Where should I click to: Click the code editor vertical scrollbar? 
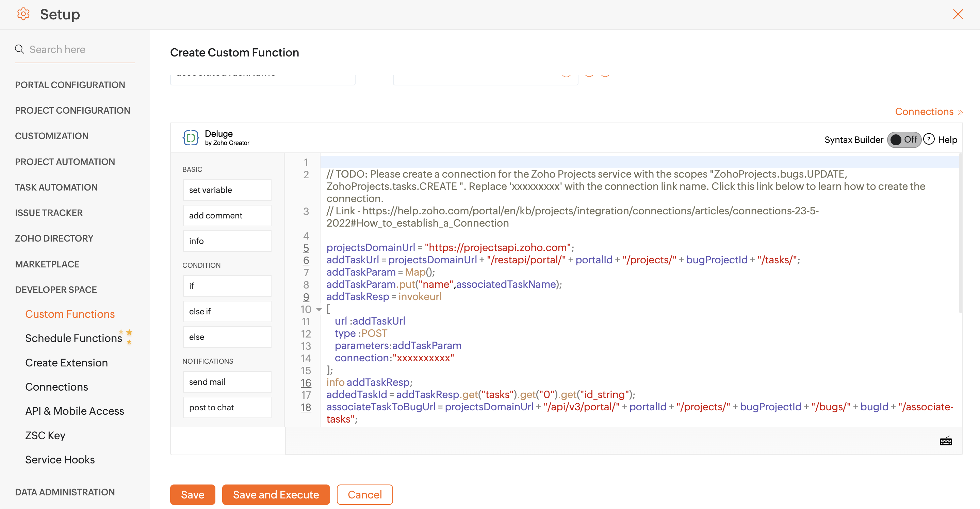coord(960,233)
